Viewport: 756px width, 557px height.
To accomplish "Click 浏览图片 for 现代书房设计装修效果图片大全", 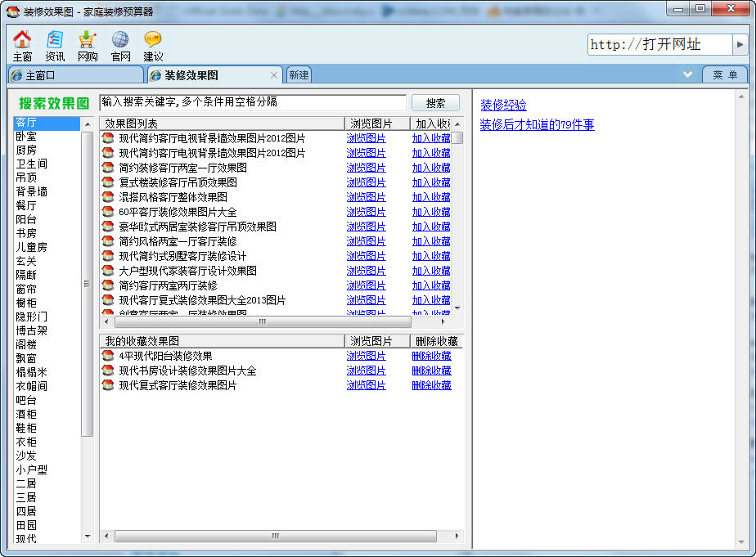I will [366, 371].
